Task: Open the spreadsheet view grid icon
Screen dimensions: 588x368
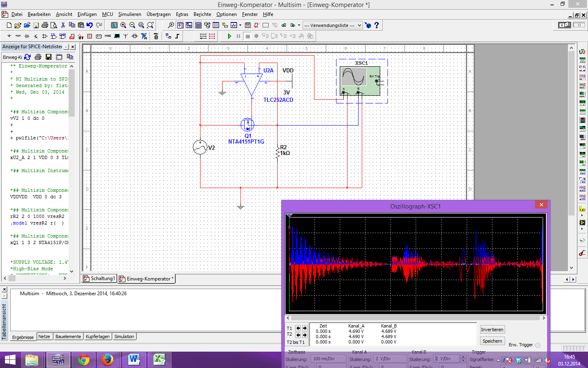Action: 198,25
